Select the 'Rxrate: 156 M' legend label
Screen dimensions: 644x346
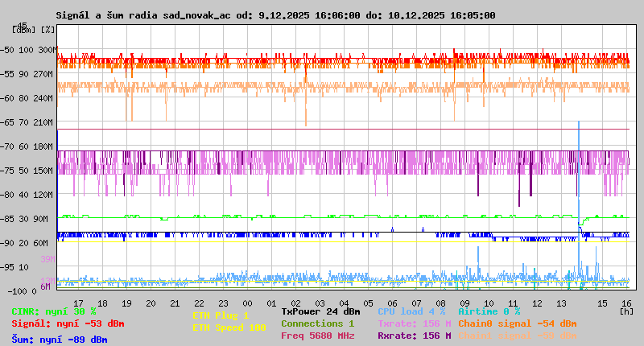point(415,336)
